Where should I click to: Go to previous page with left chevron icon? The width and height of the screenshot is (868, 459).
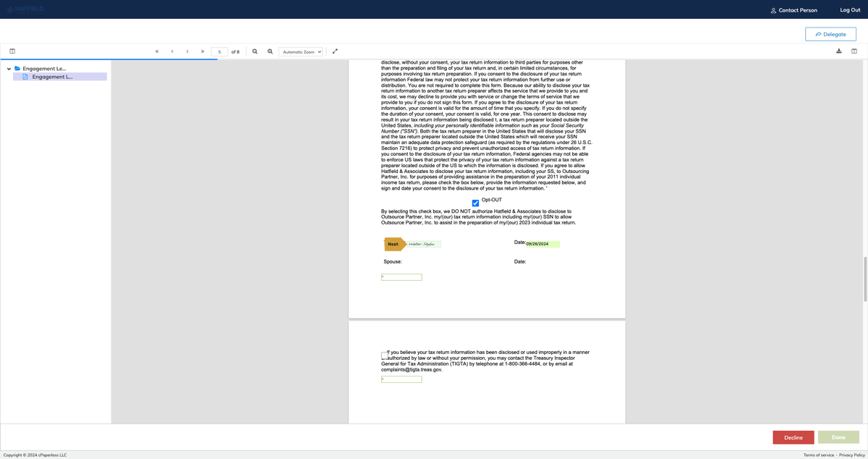click(x=172, y=51)
